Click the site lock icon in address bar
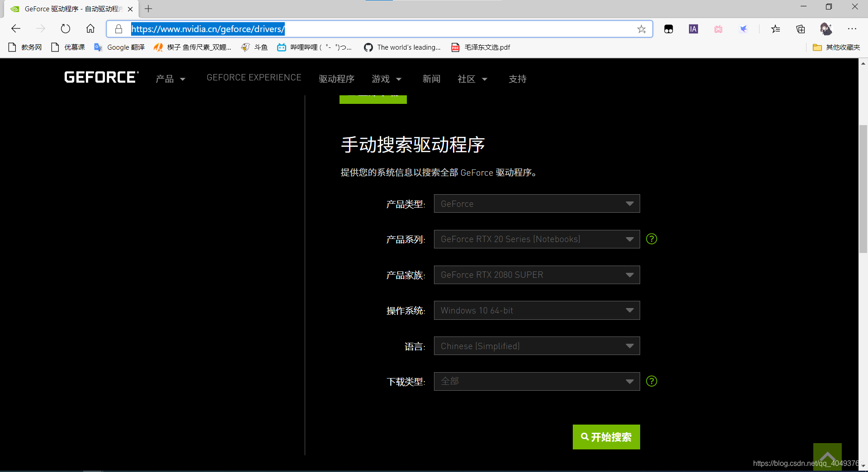This screenshot has width=868, height=472. point(118,29)
